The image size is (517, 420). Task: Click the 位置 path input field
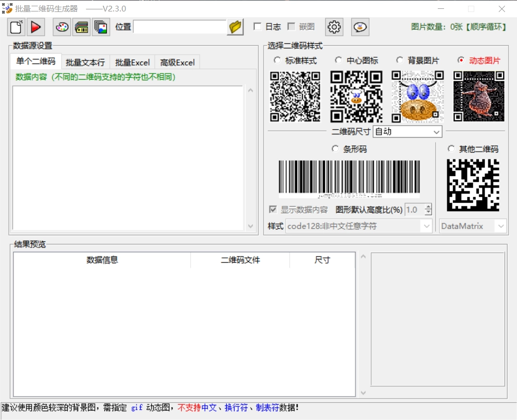[x=180, y=27]
